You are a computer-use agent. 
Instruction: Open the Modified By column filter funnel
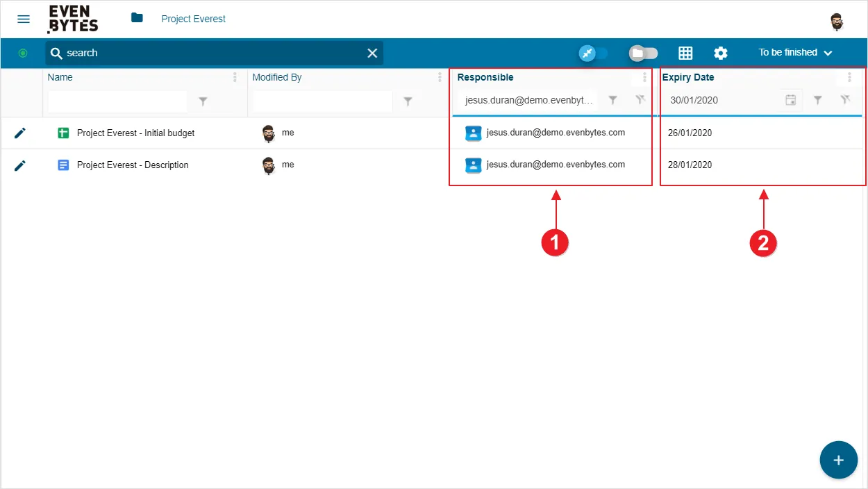408,101
